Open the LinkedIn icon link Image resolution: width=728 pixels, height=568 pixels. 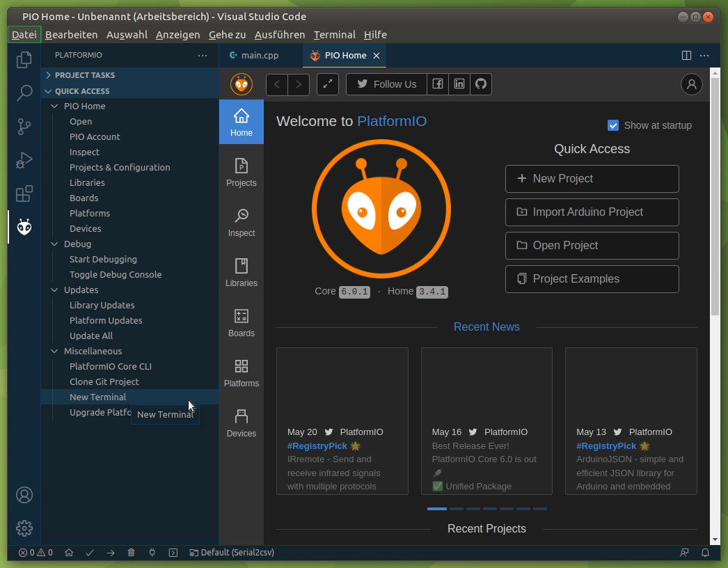459,84
